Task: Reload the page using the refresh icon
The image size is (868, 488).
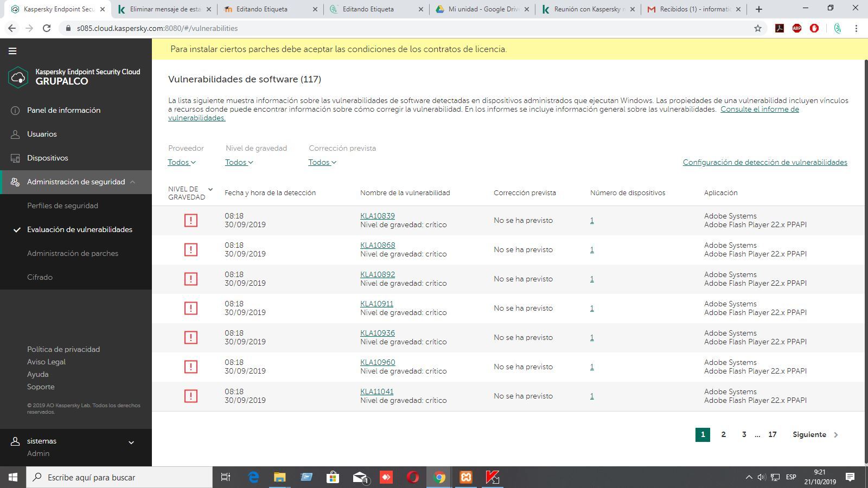Action: tap(47, 28)
